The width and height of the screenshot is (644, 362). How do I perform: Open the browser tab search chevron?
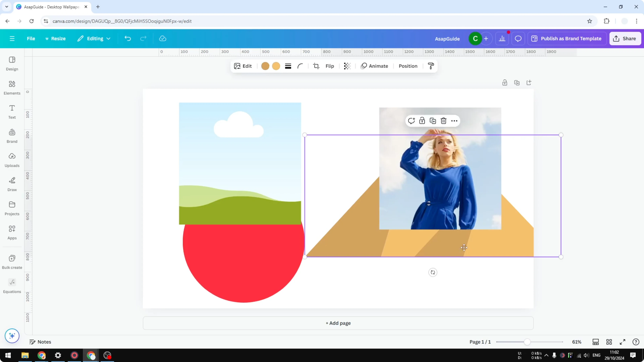[x=6, y=7]
